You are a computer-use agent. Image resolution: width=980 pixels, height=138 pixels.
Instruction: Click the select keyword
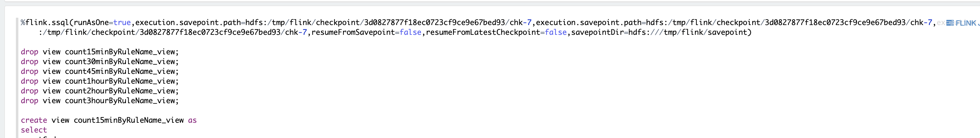click(34, 130)
